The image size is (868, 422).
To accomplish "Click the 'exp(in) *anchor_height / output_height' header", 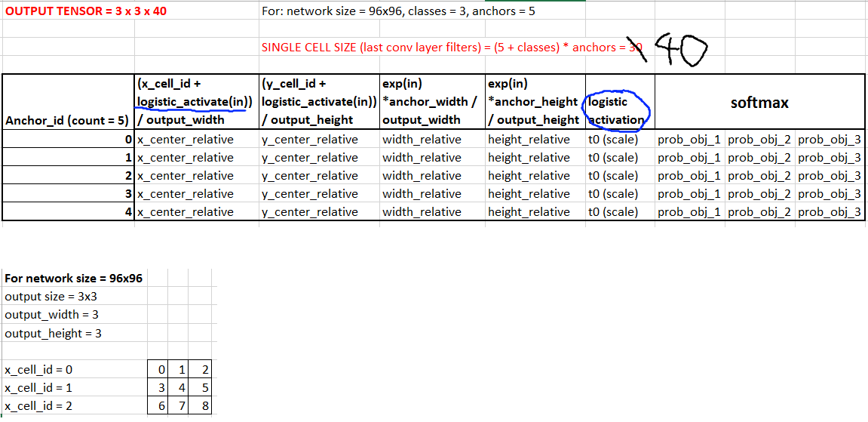I will [x=535, y=102].
